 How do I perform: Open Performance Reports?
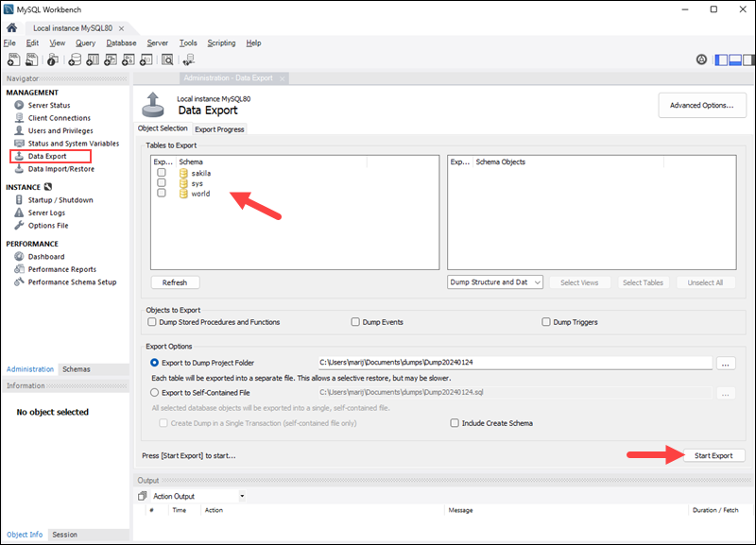pos(61,269)
